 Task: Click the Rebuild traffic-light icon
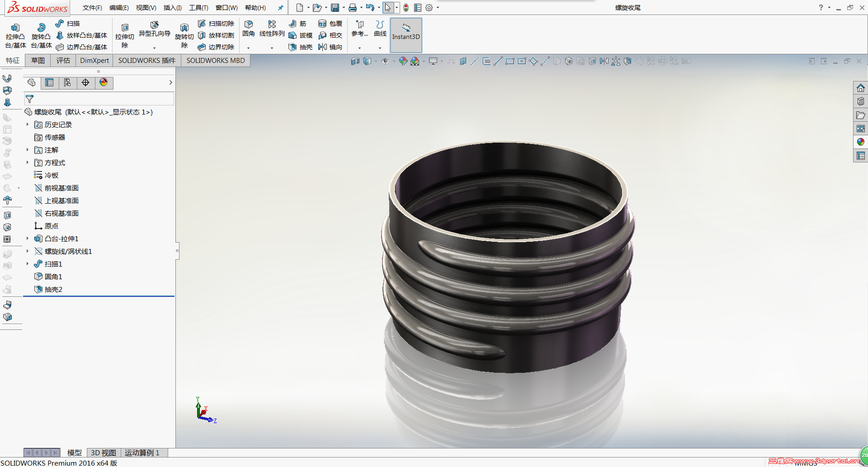406,8
